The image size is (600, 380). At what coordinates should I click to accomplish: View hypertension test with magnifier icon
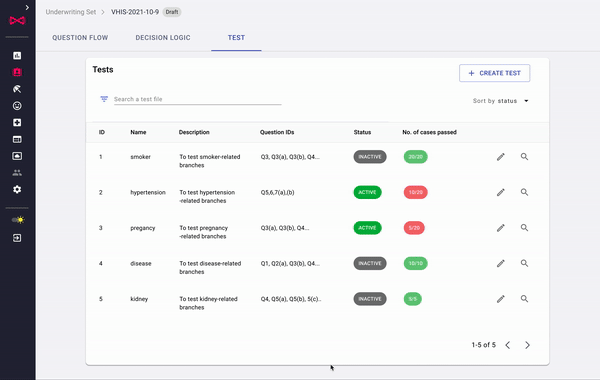coord(524,192)
